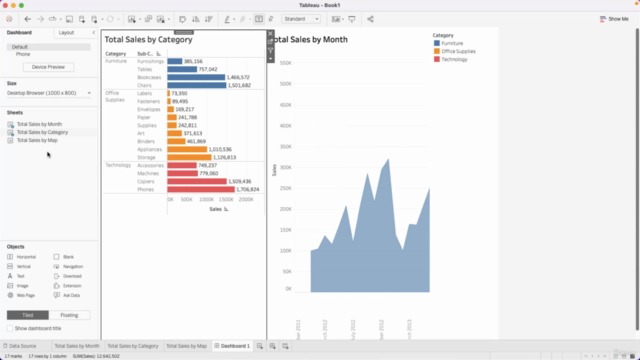Image resolution: width=640 pixels, height=360 pixels.
Task: Open the Total Sales by Map bottom tab
Action: pos(187,346)
